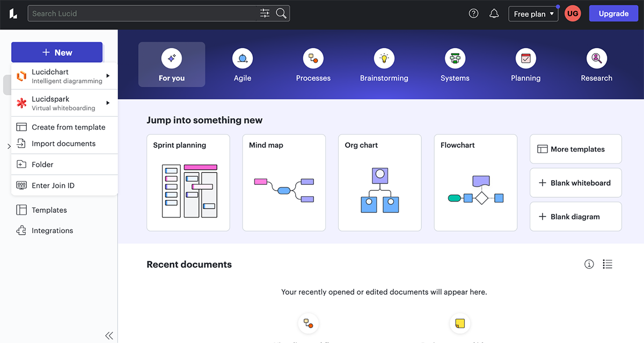Click the magnifying glass search icon

point(281,13)
